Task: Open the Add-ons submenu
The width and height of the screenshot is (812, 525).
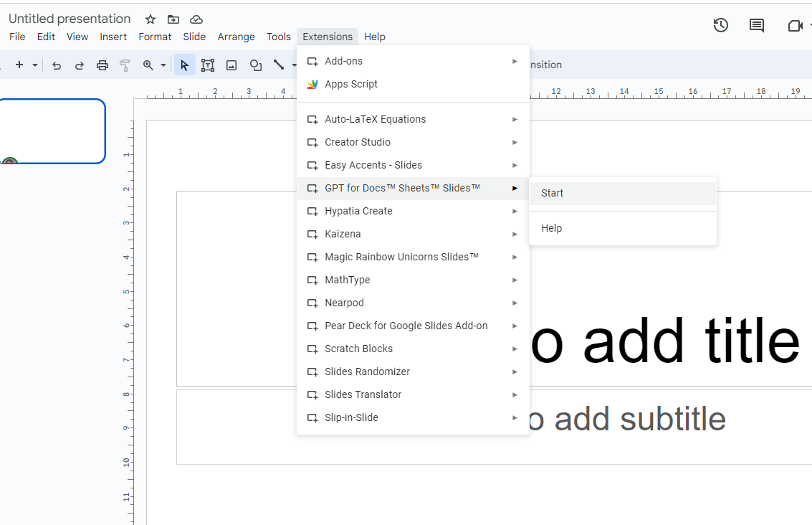Action: tap(413, 61)
